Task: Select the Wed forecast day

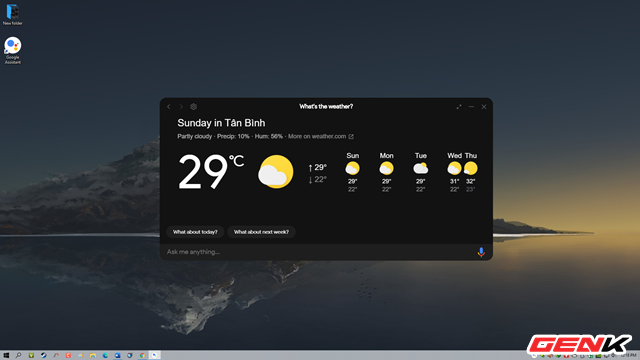Action: [x=454, y=172]
